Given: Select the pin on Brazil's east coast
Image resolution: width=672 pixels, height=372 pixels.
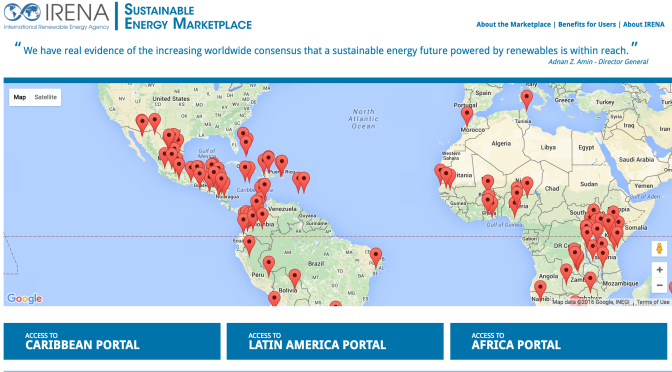Looking at the screenshot, I should [376, 257].
